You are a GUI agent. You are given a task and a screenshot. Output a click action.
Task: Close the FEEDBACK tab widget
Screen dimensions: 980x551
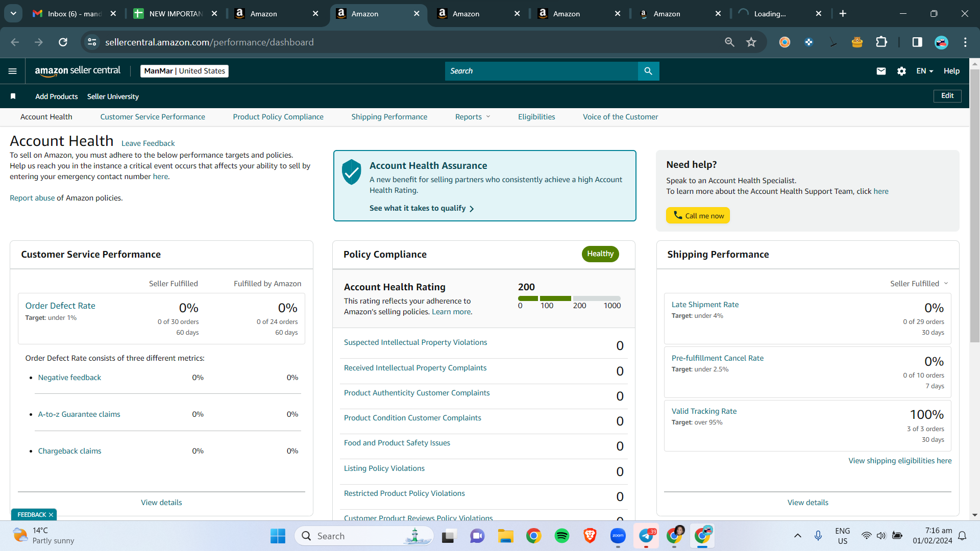click(51, 515)
